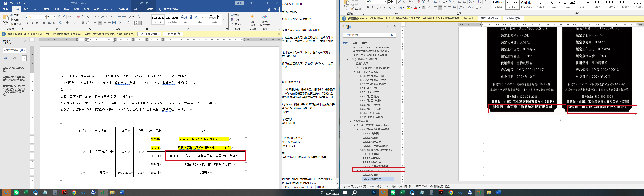The height and width of the screenshot is (196, 644).
Task: Collapse the 2.1.1. 河南省力能锅炉 tree node
Action: point(357,129)
